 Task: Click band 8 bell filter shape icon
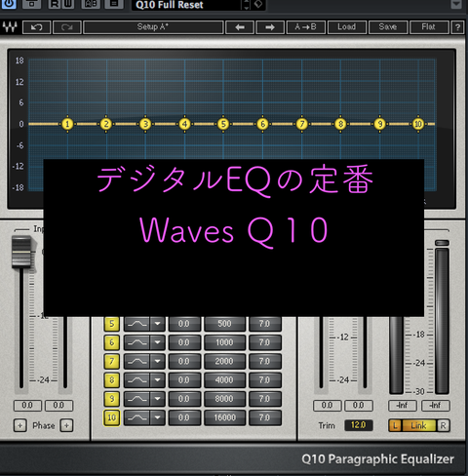pyautogui.click(x=136, y=380)
